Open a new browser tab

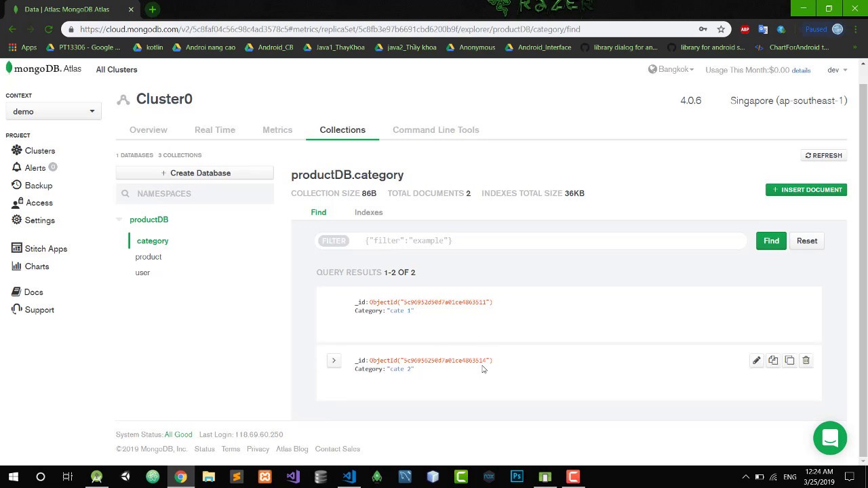pyautogui.click(x=153, y=9)
